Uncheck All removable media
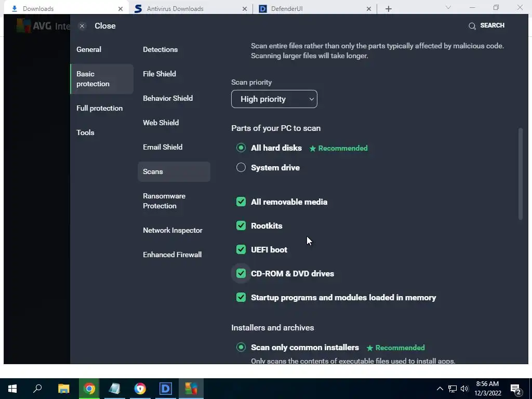The image size is (532, 399). [241, 202]
